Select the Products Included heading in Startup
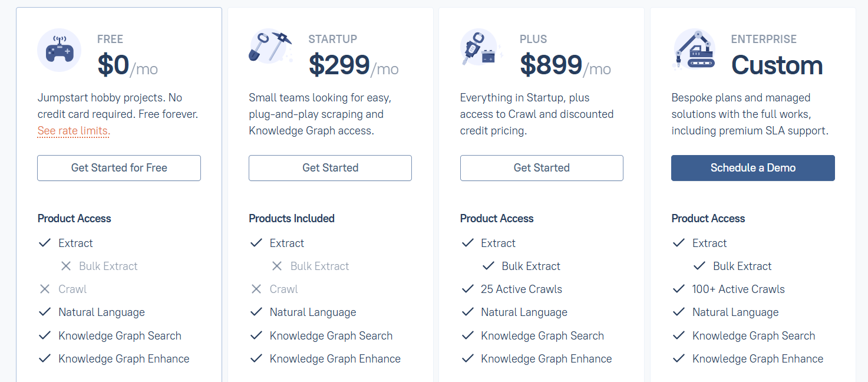The height and width of the screenshot is (382, 868). tap(292, 218)
